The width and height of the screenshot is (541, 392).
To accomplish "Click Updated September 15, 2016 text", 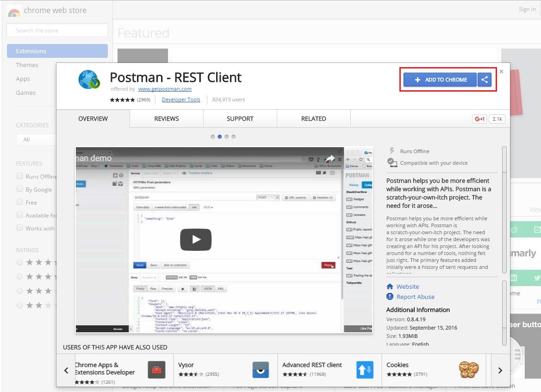I will point(422,328).
